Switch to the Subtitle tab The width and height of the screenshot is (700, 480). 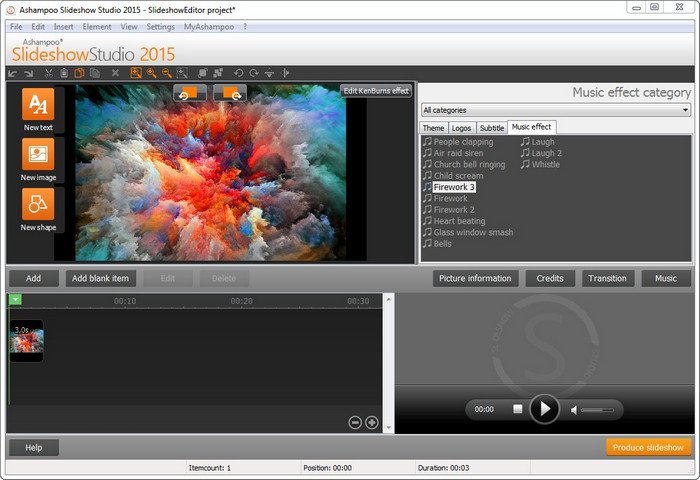tap(492, 128)
